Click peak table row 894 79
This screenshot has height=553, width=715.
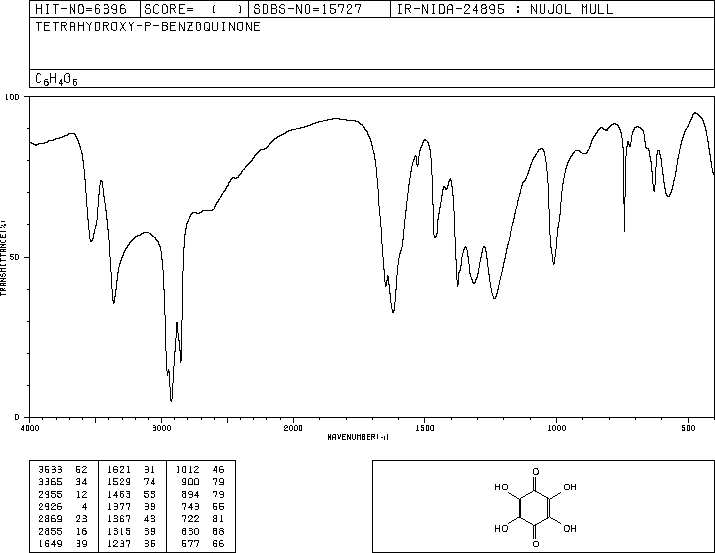click(203, 494)
